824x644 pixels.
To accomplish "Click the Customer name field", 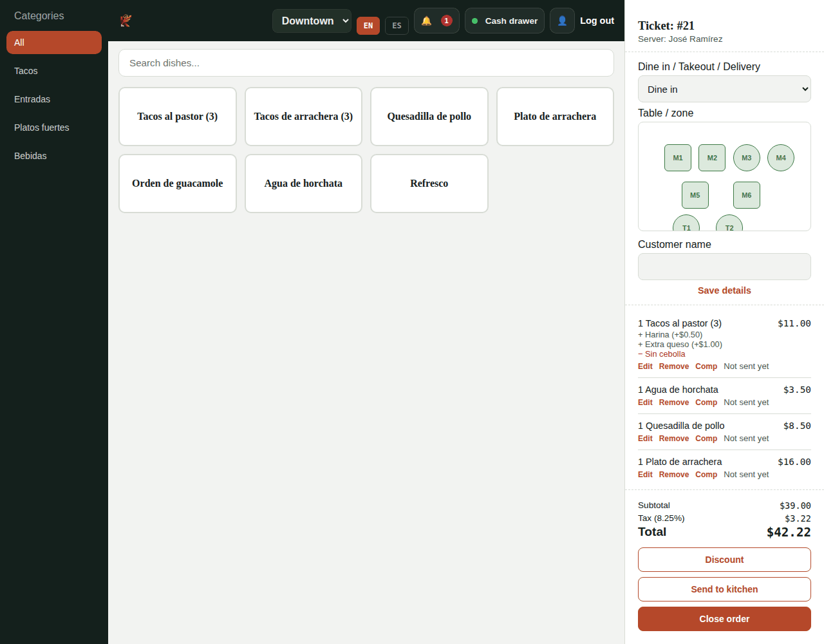I will pos(724,267).
